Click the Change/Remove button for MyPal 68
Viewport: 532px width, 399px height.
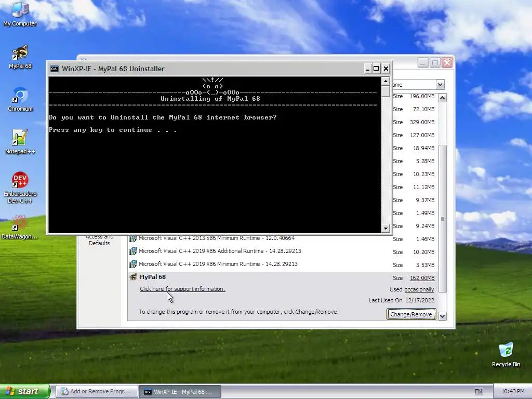411,314
